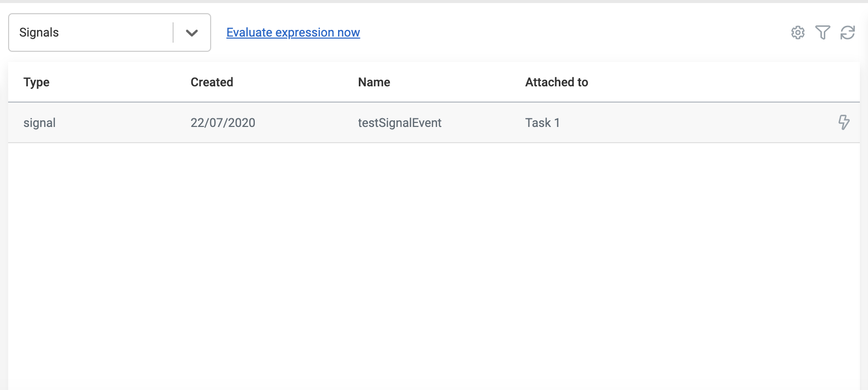Image resolution: width=868 pixels, height=390 pixels.
Task: Open the table settings gear icon
Action: [798, 32]
